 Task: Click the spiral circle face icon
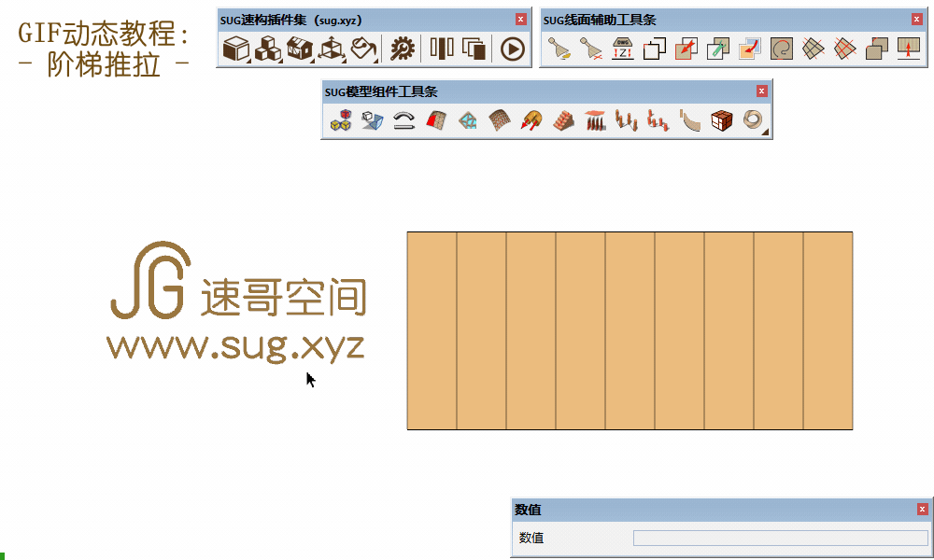tap(782, 49)
